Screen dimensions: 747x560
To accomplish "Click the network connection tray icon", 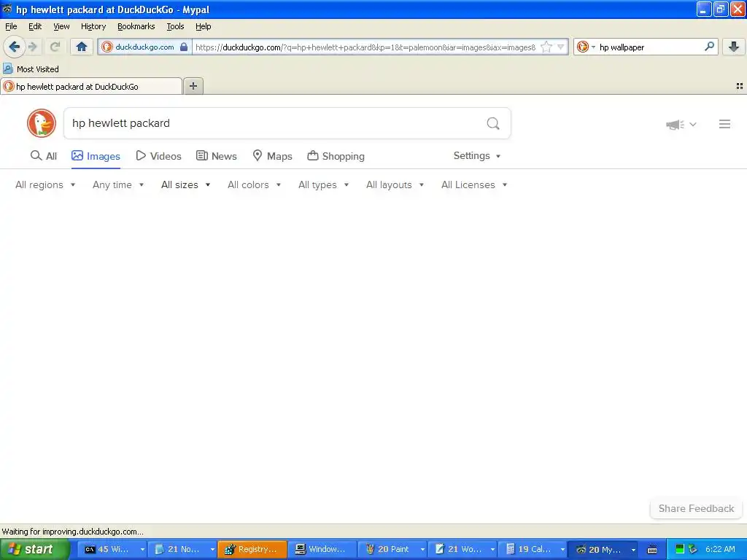I will click(x=693, y=549).
